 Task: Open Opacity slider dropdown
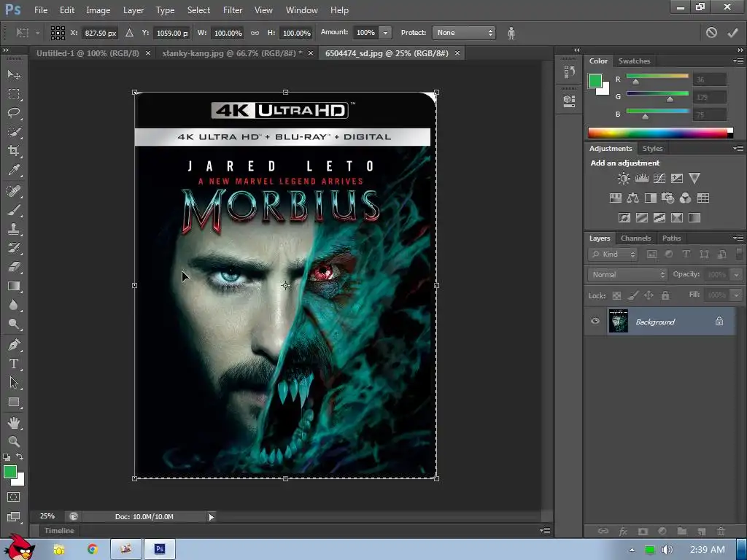736,275
